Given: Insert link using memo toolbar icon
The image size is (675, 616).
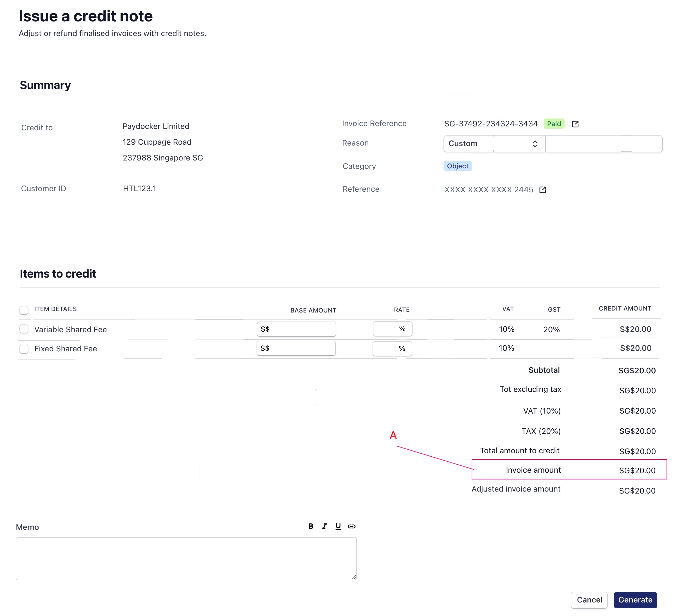Looking at the screenshot, I should pyautogui.click(x=351, y=526).
